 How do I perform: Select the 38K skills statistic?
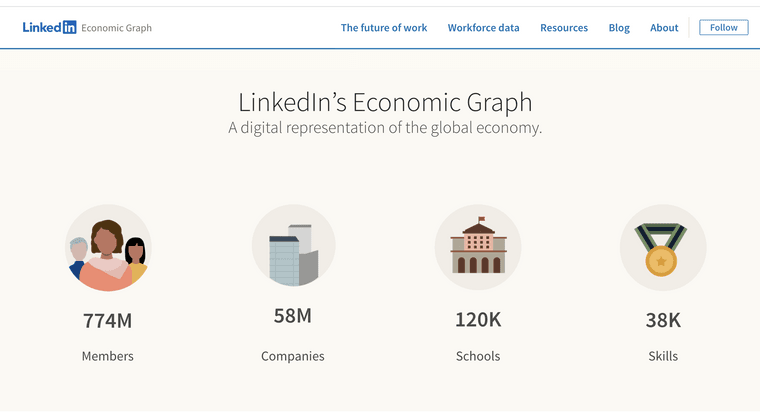[663, 320]
